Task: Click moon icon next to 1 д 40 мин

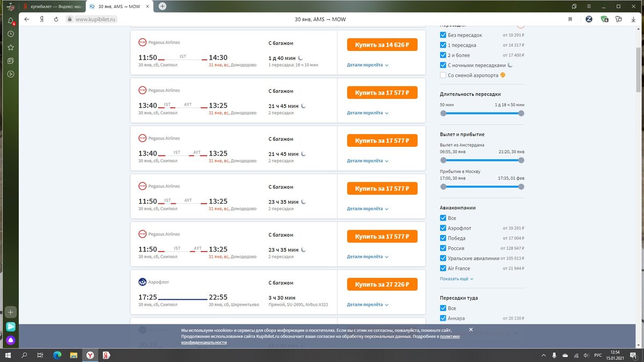Action: [301, 58]
